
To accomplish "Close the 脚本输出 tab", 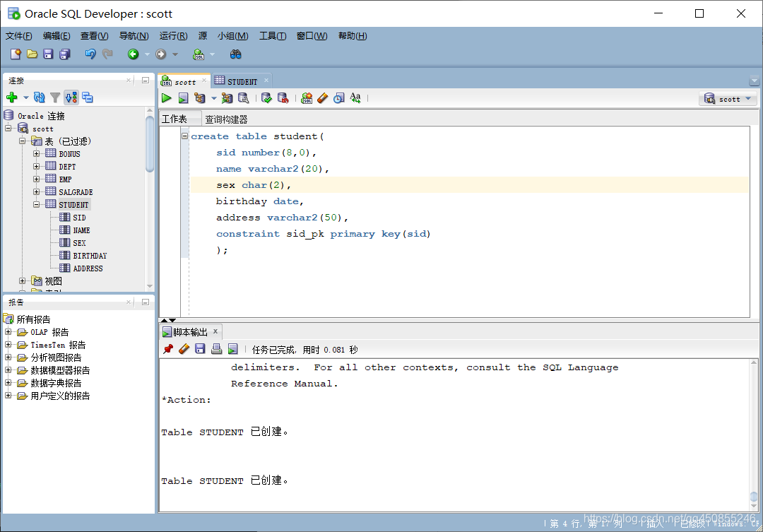I will [215, 331].
